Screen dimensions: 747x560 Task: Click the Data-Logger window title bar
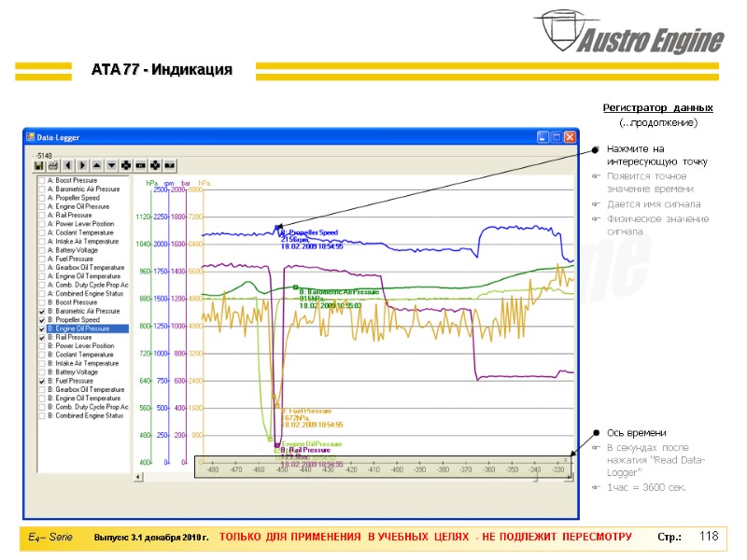[301, 137]
